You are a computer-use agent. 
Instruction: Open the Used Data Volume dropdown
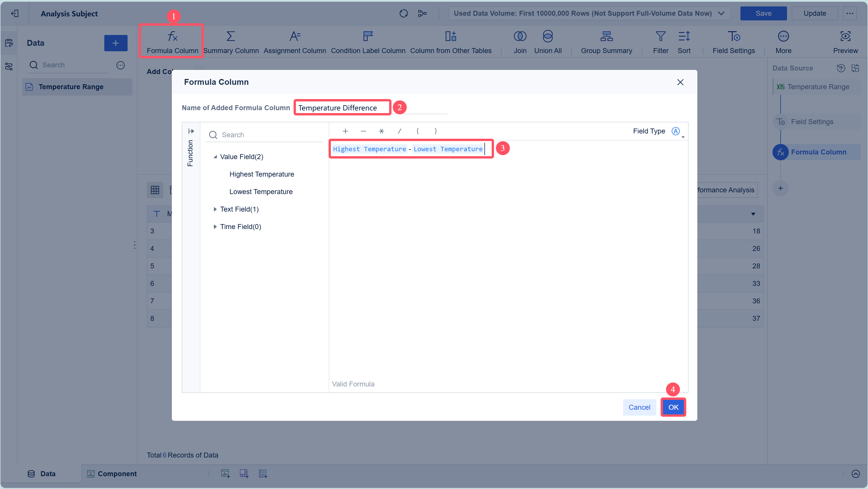pos(589,13)
